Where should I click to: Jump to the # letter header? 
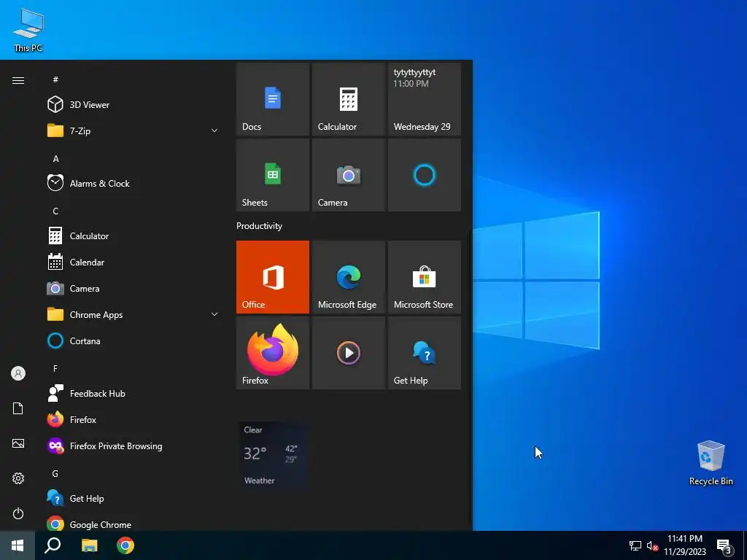(55, 79)
